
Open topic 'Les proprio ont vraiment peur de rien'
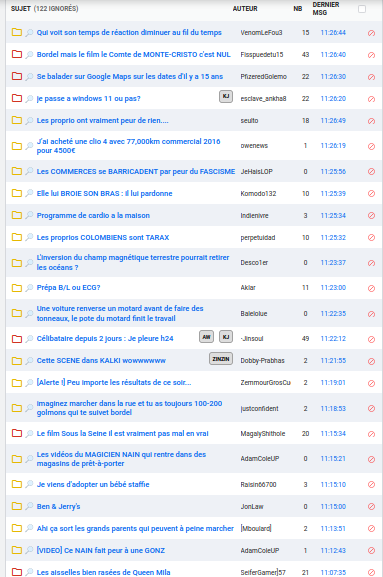click(x=103, y=120)
